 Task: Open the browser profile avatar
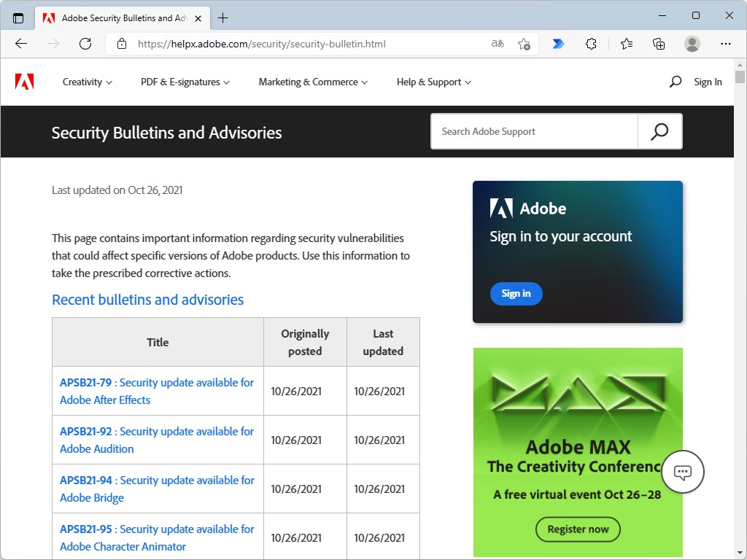click(692, 44)
